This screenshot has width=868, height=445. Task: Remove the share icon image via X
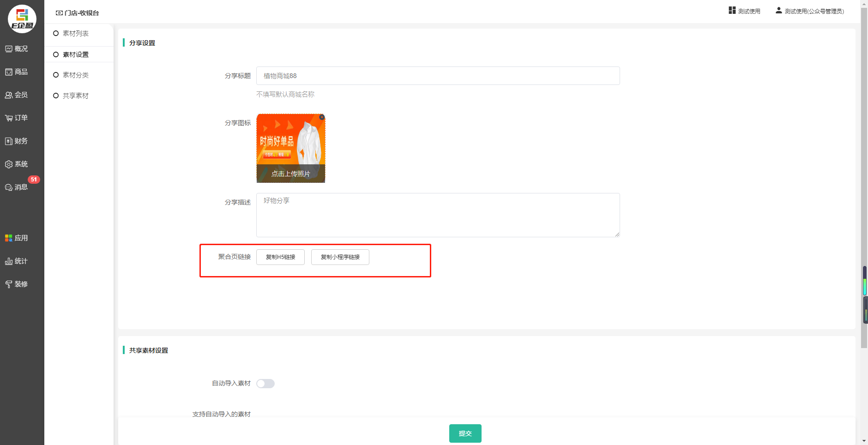tap(322, 117)
